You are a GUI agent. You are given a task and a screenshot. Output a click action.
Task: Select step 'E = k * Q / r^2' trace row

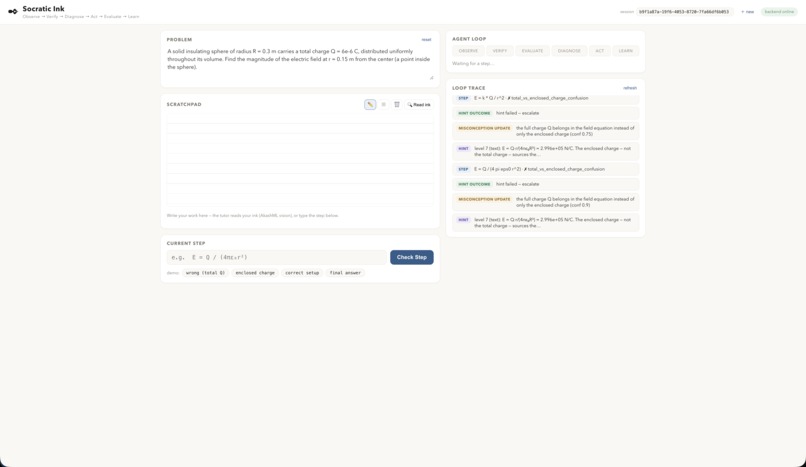click(545, 98)
